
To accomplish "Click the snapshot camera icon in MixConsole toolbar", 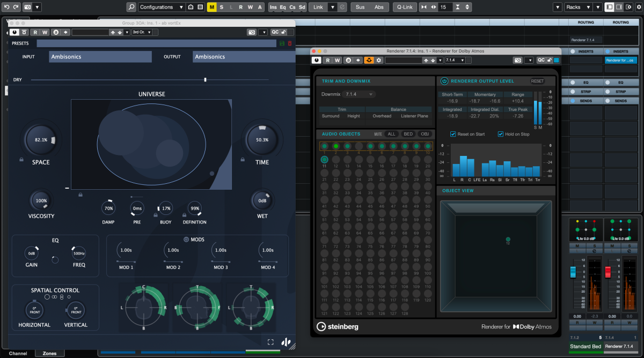I will (27, 7).
